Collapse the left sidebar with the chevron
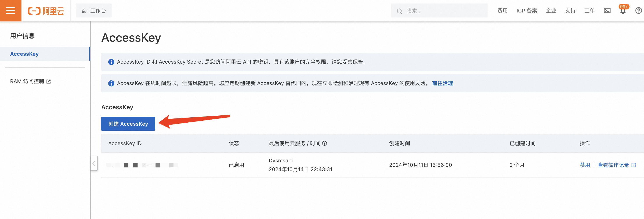The image size is (644, 219). pos(94,163)
